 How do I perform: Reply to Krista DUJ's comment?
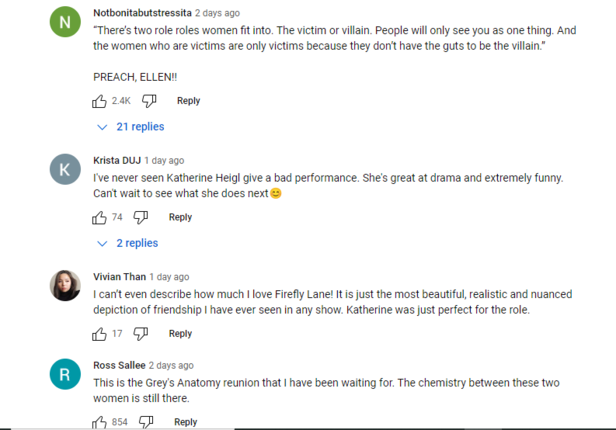point(180,217)
